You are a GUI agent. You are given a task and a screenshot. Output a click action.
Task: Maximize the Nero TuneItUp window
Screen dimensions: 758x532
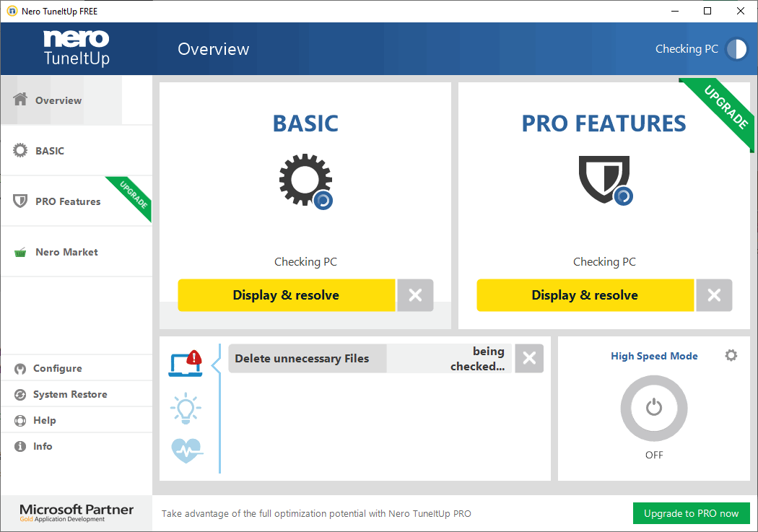pos(707,11)
